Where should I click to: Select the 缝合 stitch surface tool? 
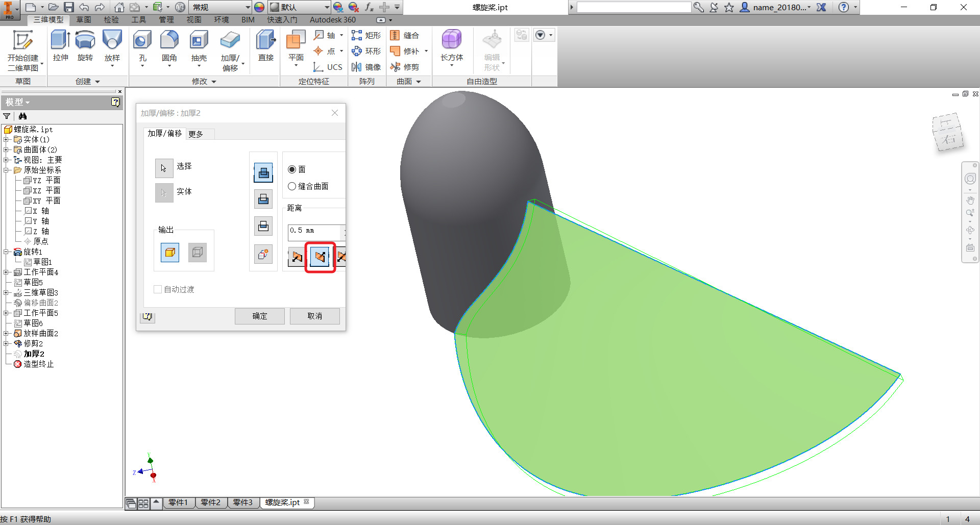[x=405, y=35]
